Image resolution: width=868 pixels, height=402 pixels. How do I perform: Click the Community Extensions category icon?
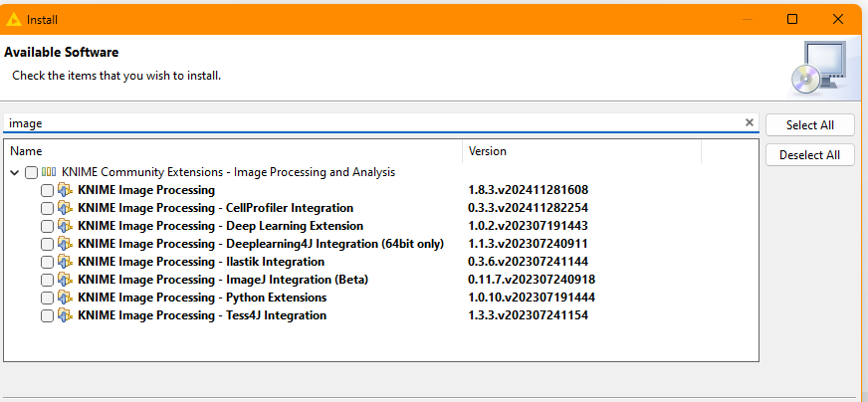tap(49, 172)
